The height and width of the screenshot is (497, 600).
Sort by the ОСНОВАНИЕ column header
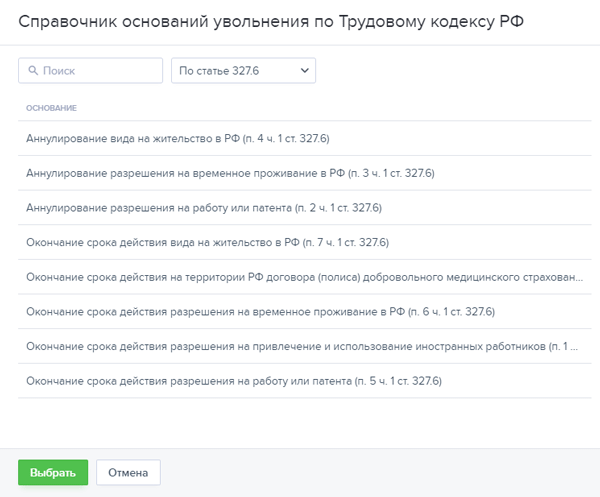(x=52, y=108)
